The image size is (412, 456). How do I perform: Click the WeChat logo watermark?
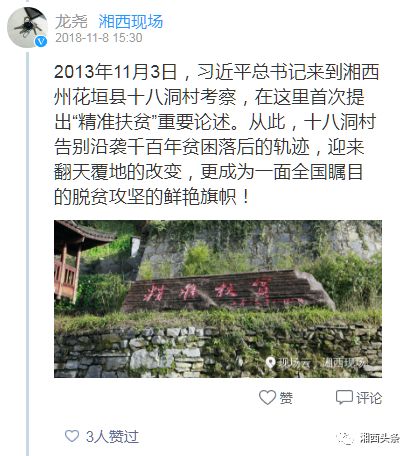[345, 438]
